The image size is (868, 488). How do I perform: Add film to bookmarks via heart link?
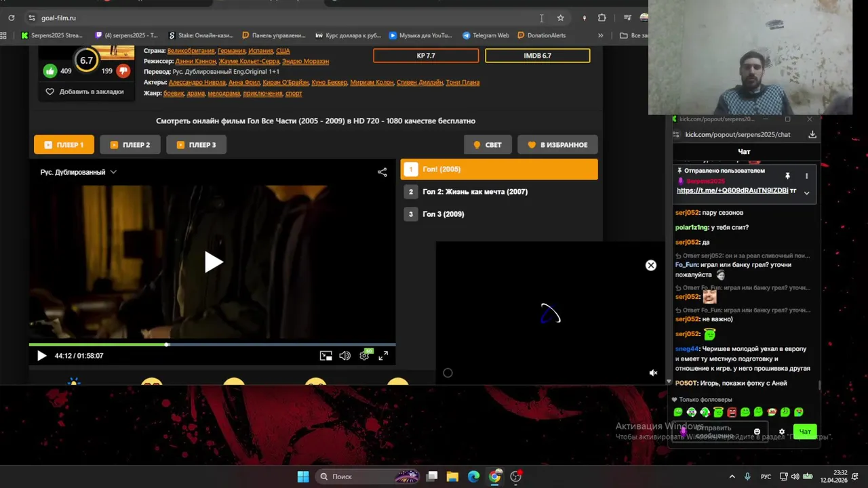(85, 91)
